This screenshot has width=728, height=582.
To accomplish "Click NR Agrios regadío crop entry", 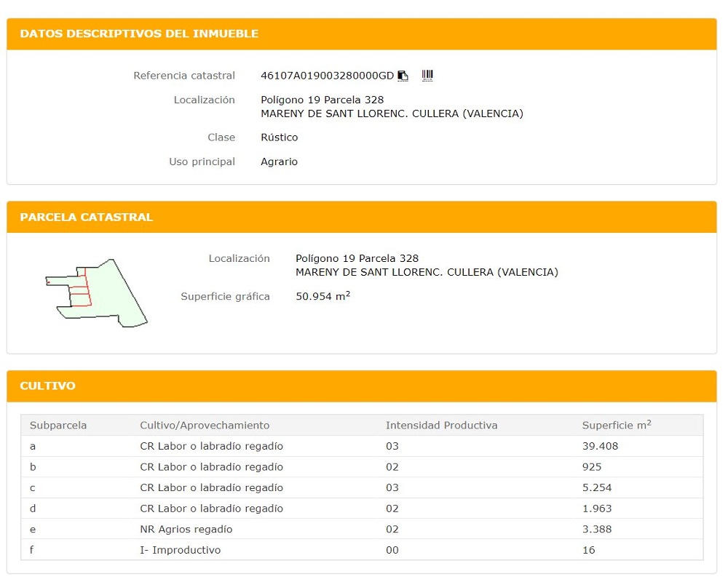I will [x=186, y=529].
